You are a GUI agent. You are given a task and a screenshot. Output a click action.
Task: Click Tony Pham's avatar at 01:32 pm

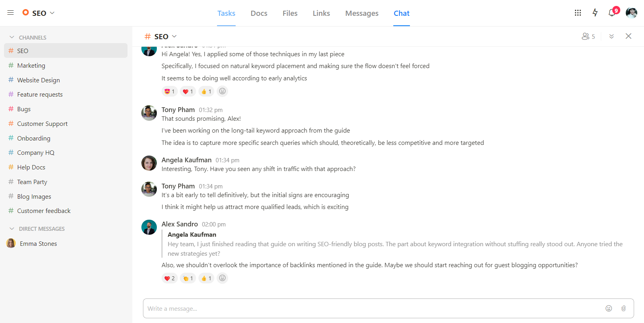(x=149, y=113)
